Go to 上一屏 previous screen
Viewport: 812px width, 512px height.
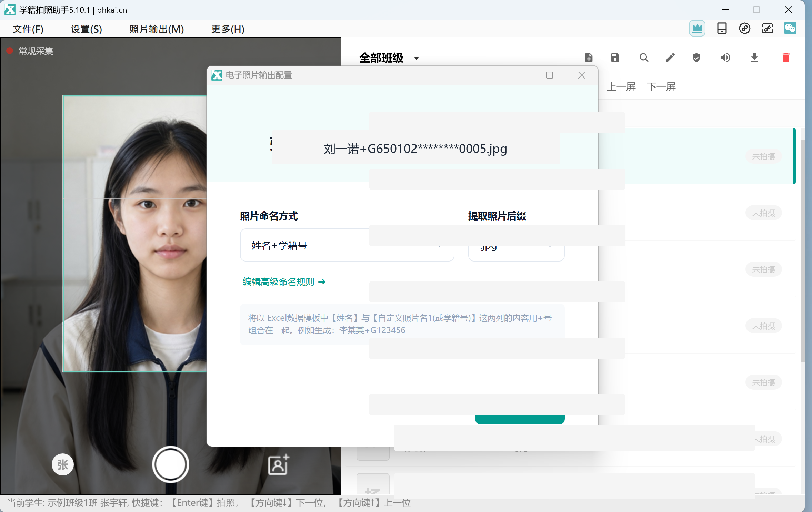[x=621, y=87]
